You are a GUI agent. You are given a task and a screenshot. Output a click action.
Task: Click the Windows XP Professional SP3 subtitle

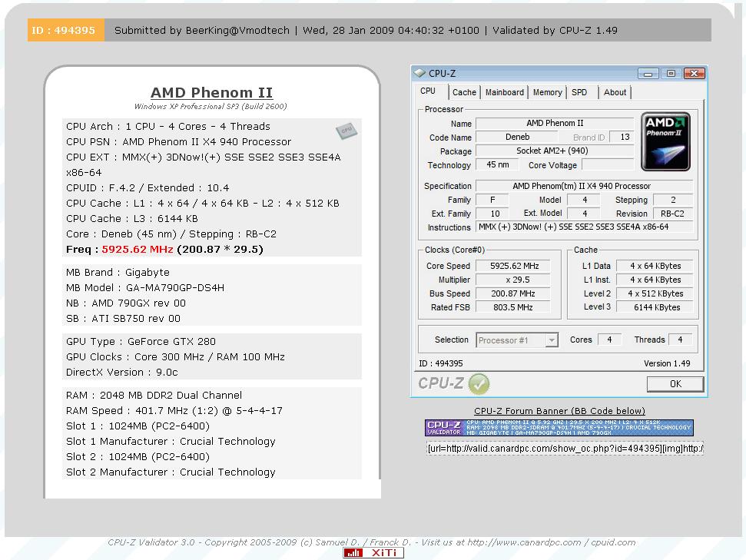211,106
